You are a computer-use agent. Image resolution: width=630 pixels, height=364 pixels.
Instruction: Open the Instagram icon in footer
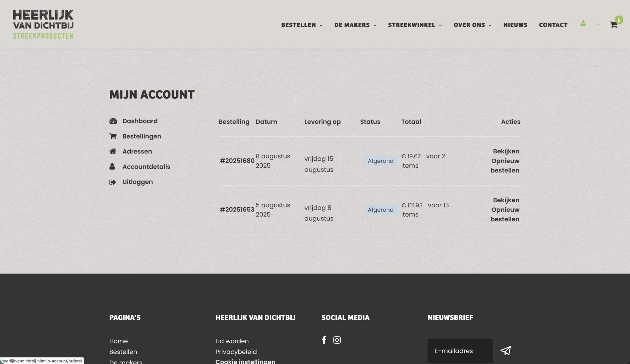(x=337, y=340)
